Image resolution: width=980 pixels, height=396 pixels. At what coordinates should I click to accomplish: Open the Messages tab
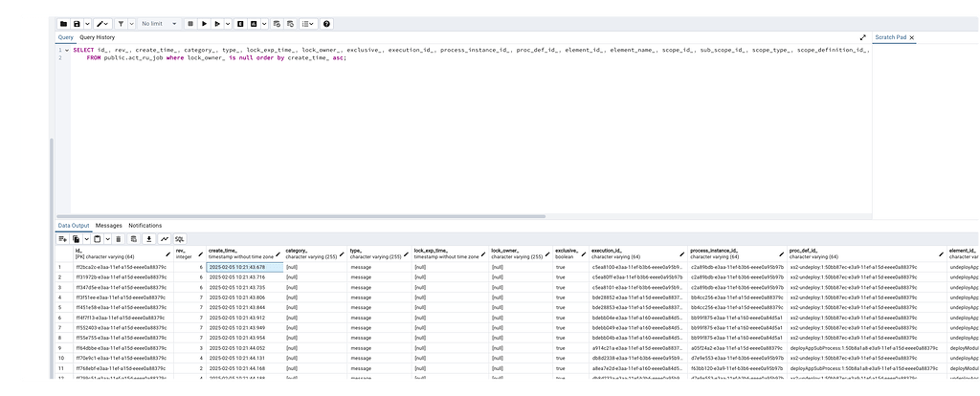108,225
